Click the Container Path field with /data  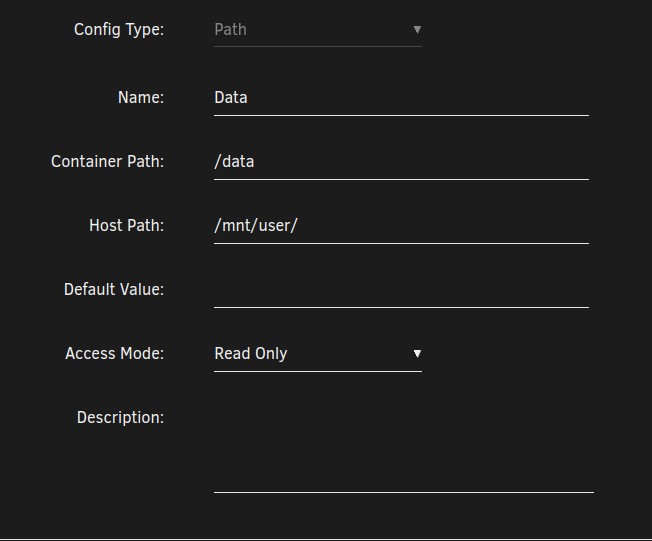(401, 162)
